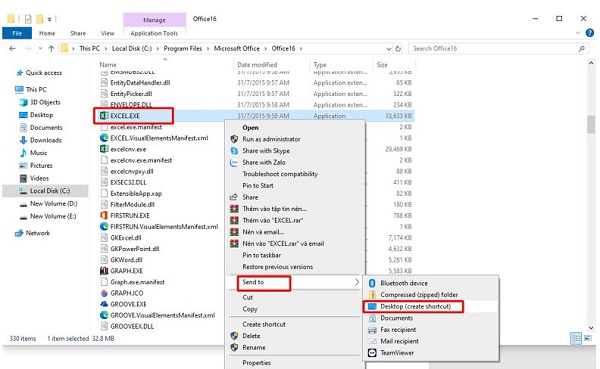Select Properties in context menu
Image resolution: width=600 pixels, height=369 pixels.
pyautogui.click(x=256, y=362)
